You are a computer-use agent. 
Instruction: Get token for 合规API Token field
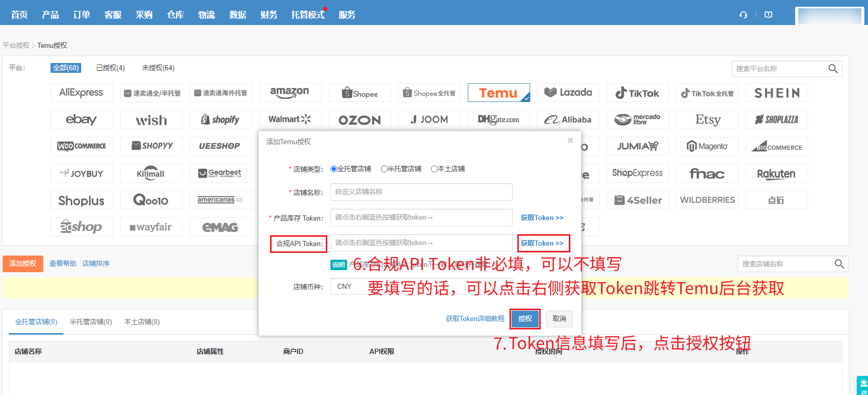[542, 243]
